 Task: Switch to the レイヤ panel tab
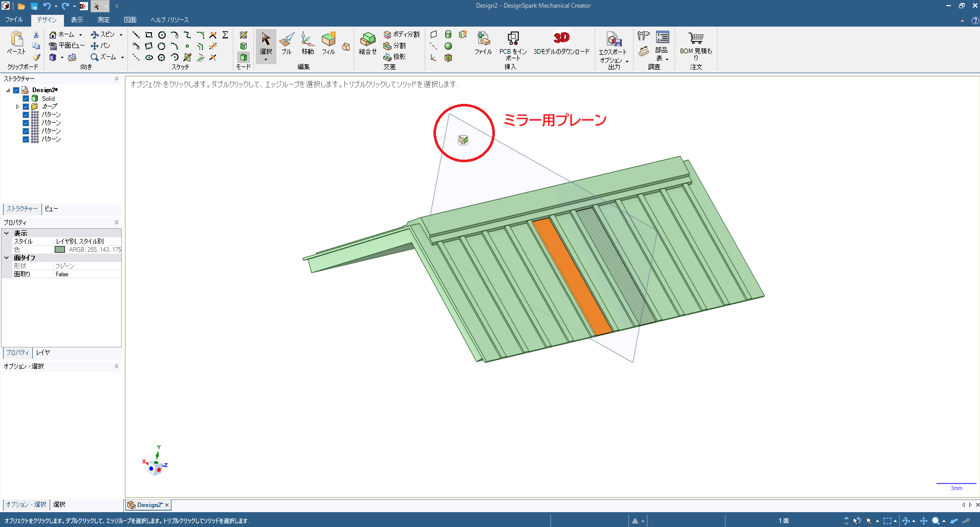(x=43, y=353)
